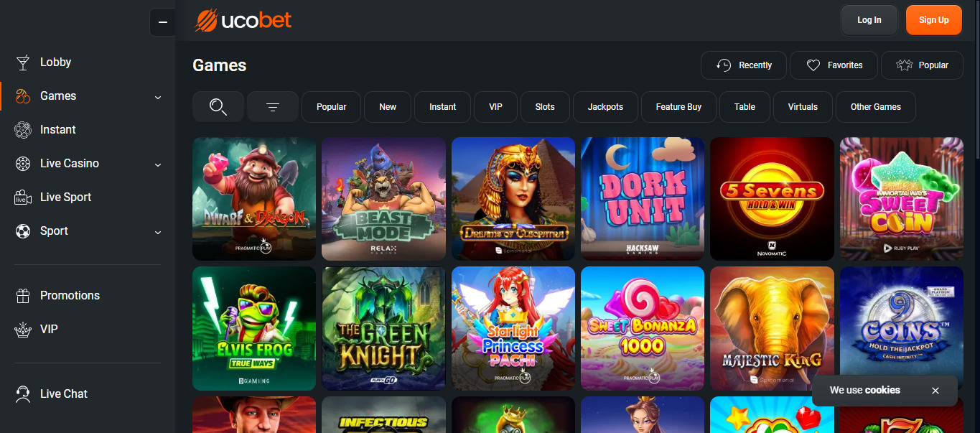Click the Sign Up button
The height and width of the screenshot is (433, 980).
click(933, 20)
